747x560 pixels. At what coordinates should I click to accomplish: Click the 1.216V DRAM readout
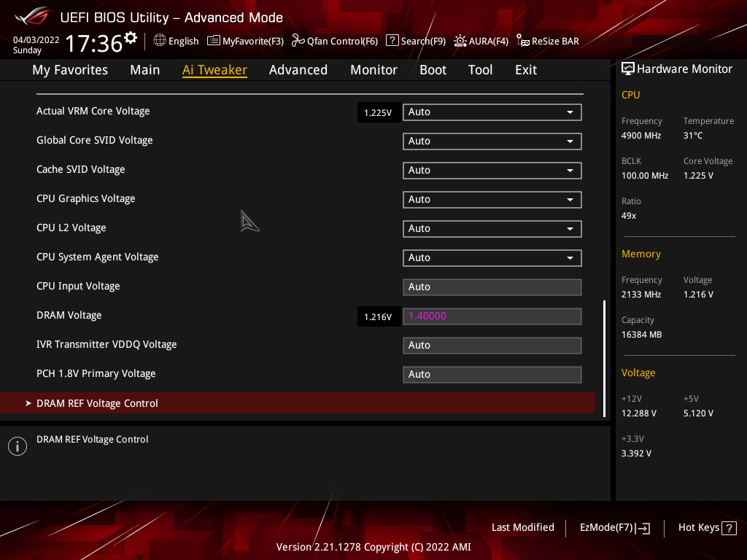(379, 316)
